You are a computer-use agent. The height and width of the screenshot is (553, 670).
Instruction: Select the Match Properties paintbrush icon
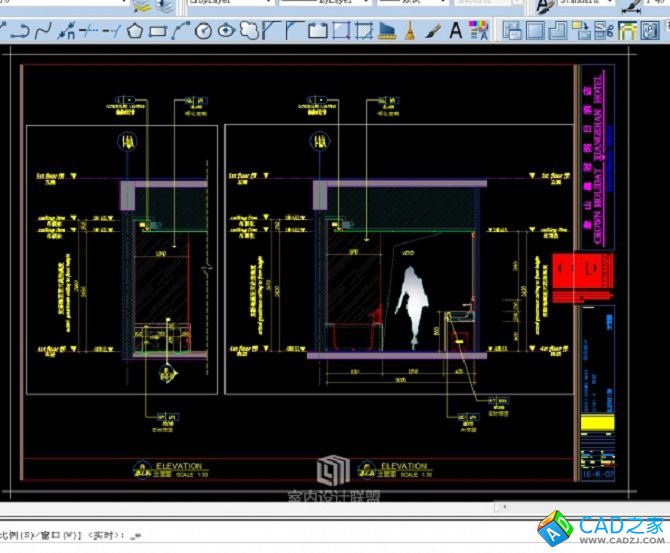click(432, 31)
